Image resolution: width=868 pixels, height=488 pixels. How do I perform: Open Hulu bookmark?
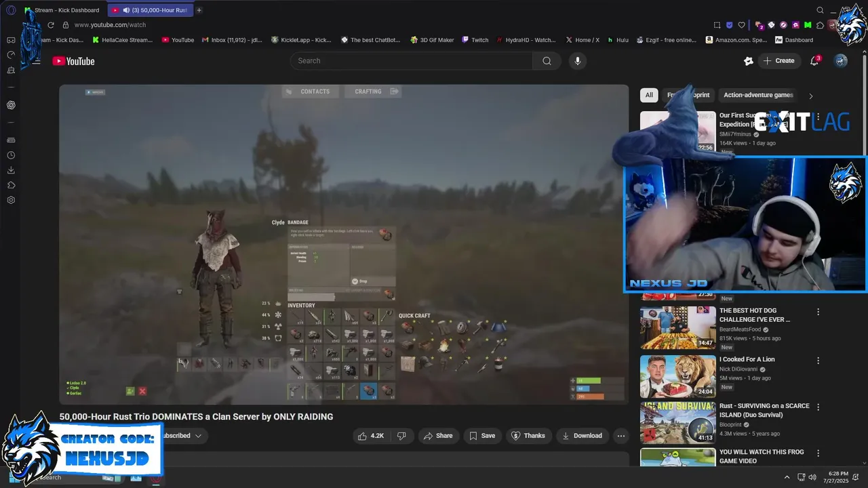[618, 40]
